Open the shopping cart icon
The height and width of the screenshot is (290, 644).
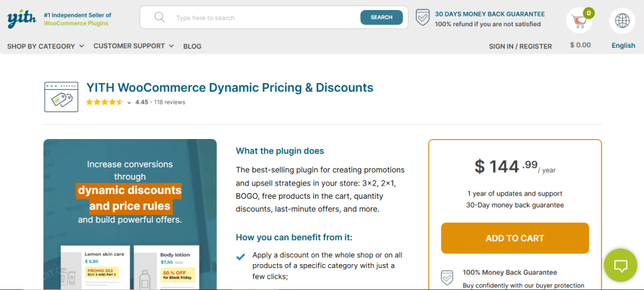579,21
